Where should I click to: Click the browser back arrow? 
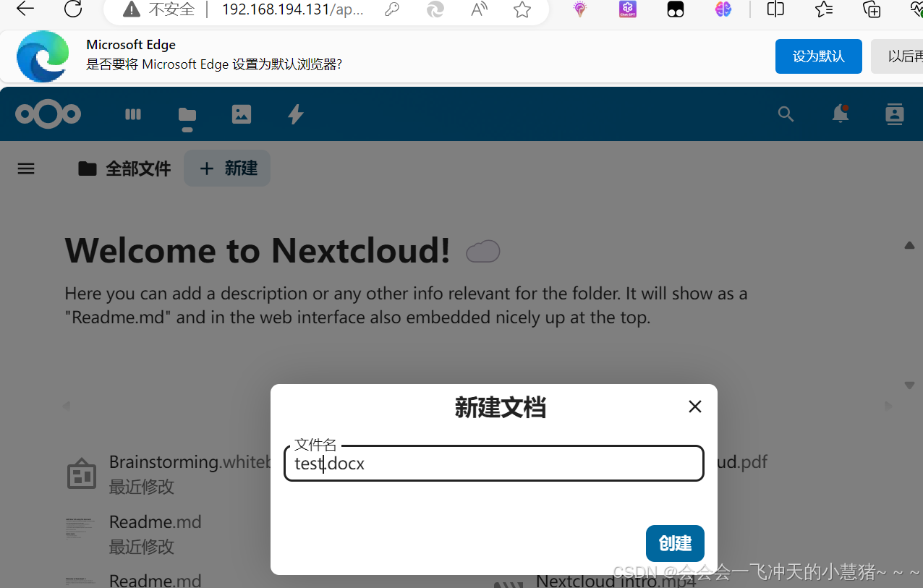(25, 9)
